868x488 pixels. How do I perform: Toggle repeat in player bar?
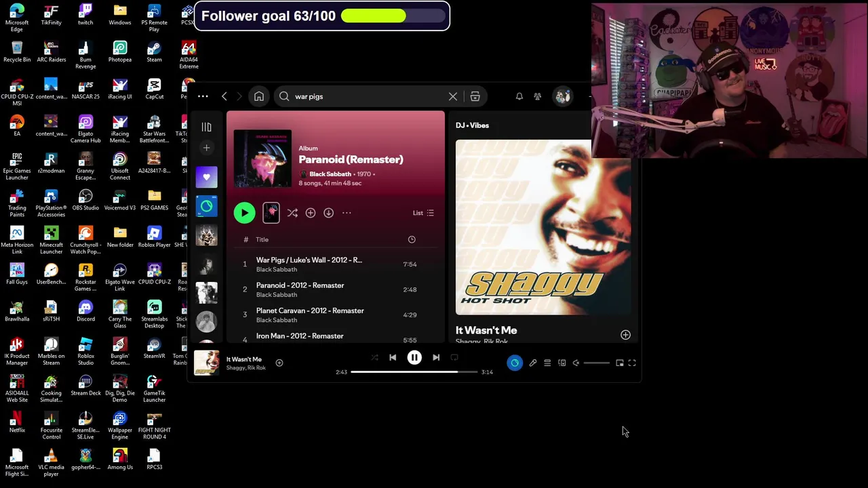[454, 357]
